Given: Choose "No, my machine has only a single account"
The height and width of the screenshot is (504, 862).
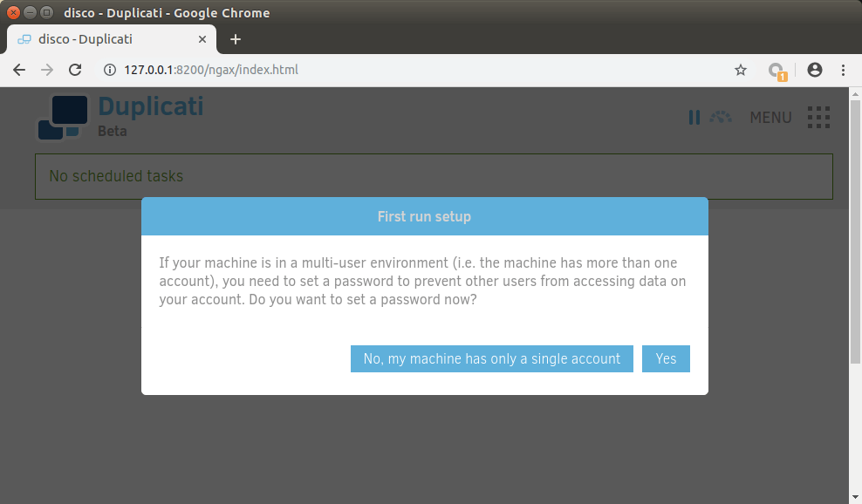Looking at the screenshot, I should click(491, 358).
